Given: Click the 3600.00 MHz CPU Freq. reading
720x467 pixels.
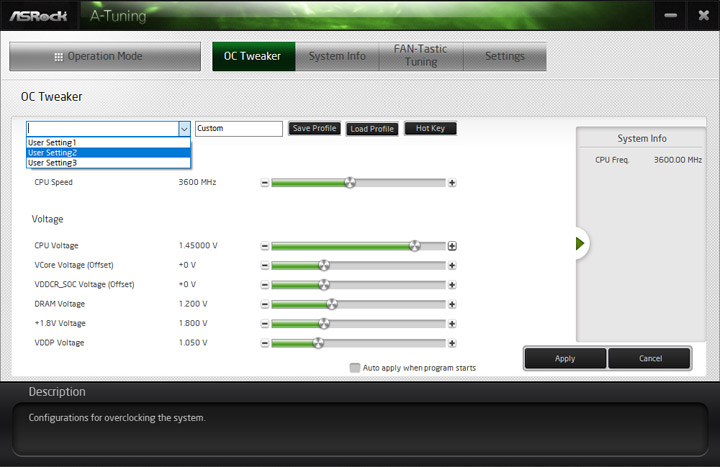Looking at the screenshot, I should pyautogui.click(x=678, y=160).
